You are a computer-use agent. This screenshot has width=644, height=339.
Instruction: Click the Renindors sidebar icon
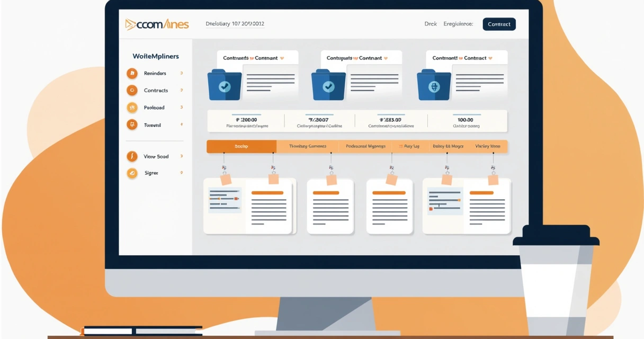(132, 74)
